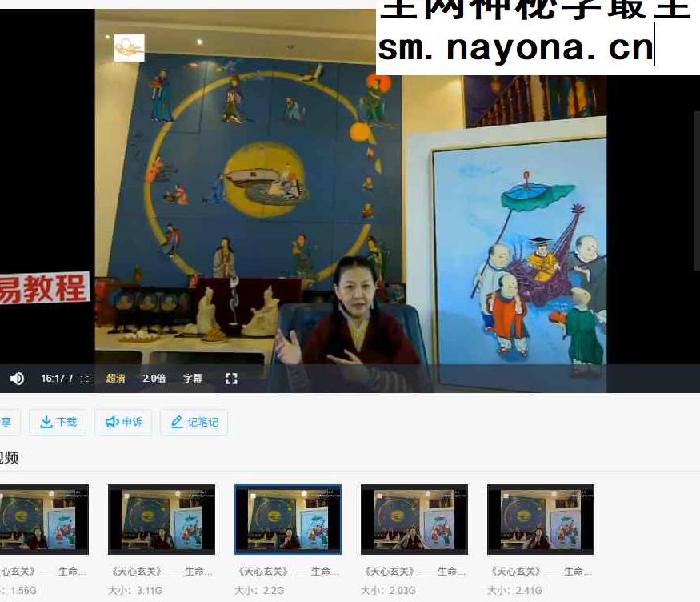
Task: Click the size label 大小: 2.03G
Action: (388, 590)
